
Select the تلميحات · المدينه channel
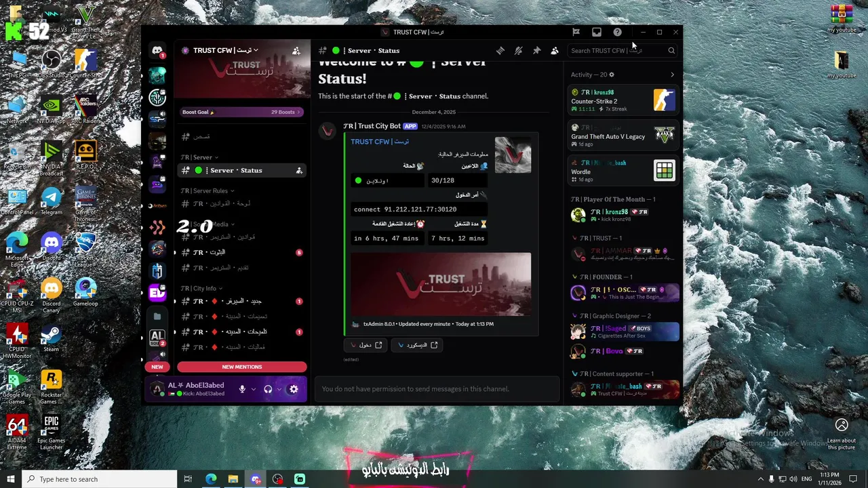[242, 332]
